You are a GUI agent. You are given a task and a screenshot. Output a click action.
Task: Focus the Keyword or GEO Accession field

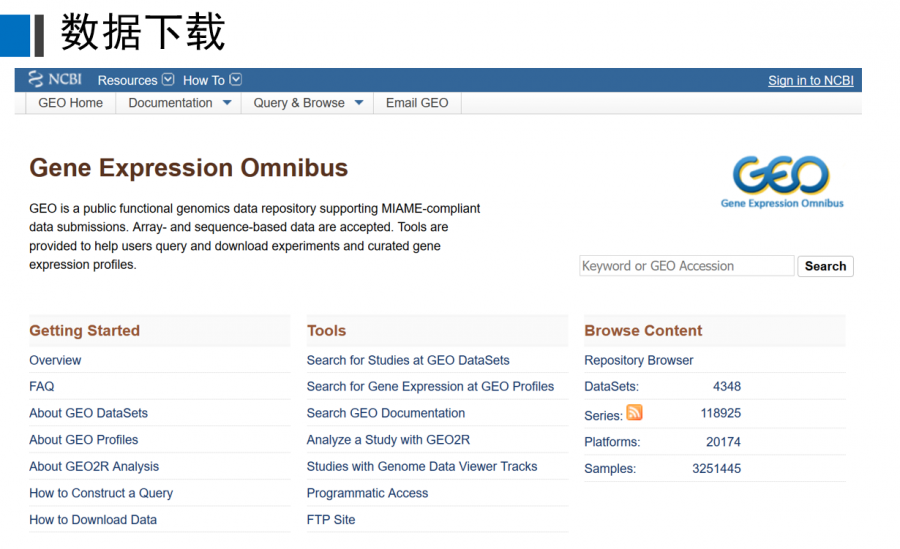(686, 266)
